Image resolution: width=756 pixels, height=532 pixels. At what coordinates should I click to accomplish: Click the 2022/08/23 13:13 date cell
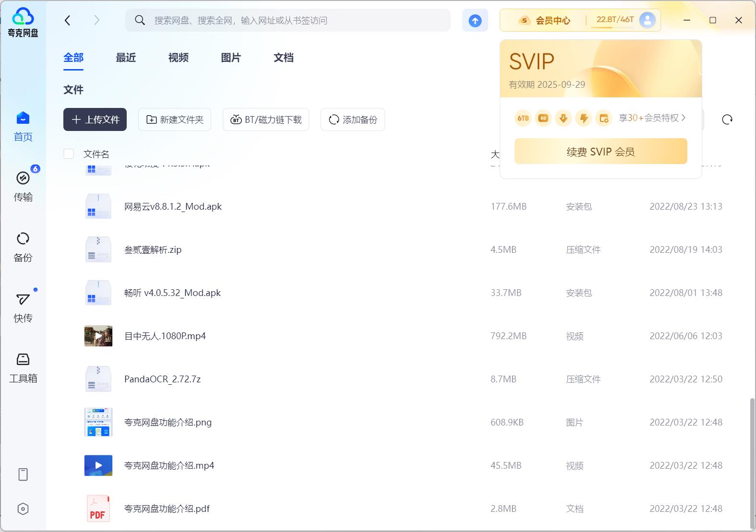coord(685,206)
